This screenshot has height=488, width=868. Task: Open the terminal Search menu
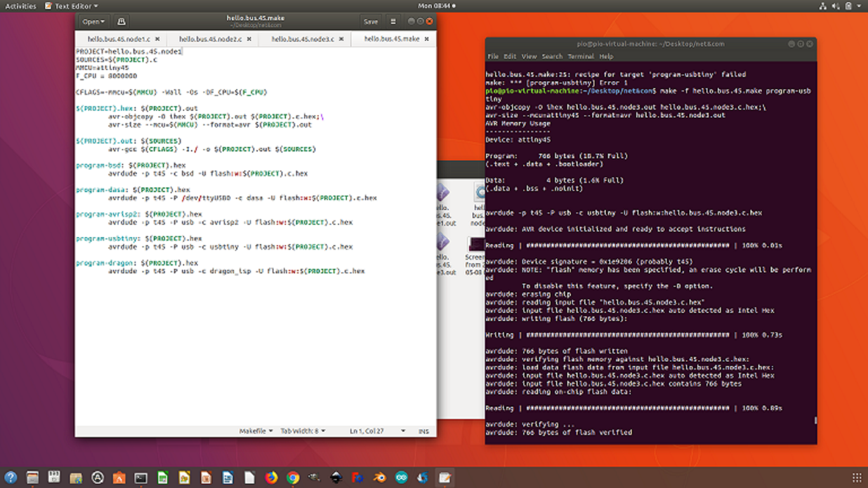[552, 56]
